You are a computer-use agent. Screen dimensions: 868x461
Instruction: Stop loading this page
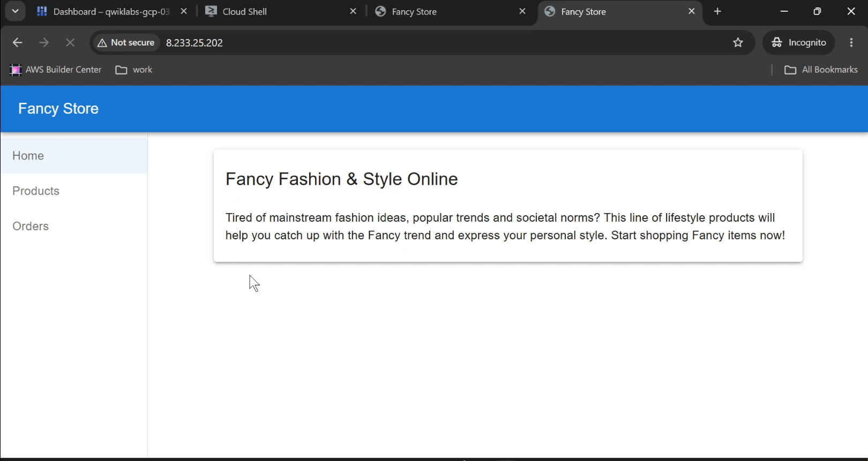point(70,43)
